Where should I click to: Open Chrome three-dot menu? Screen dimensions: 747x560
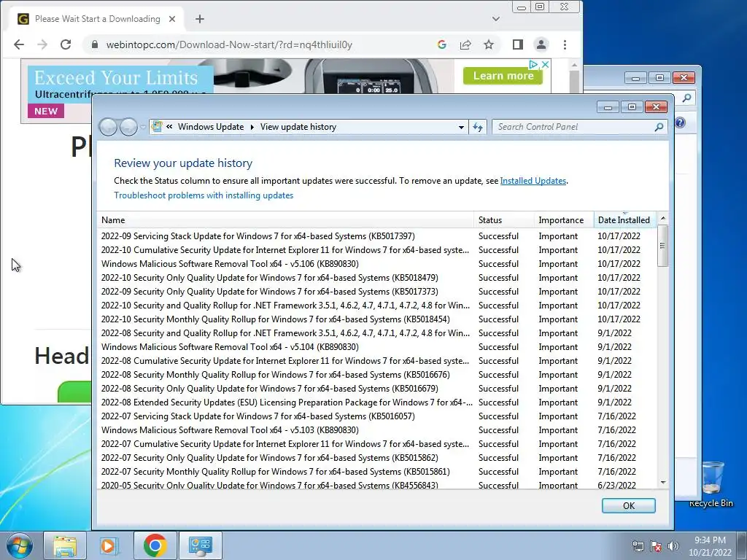pos(565,44)
